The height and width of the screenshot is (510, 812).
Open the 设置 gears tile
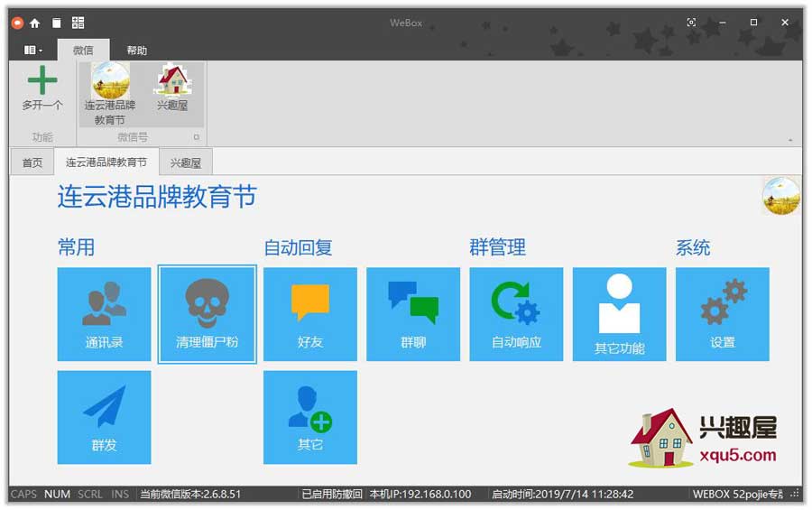click(x=723, y=314)
